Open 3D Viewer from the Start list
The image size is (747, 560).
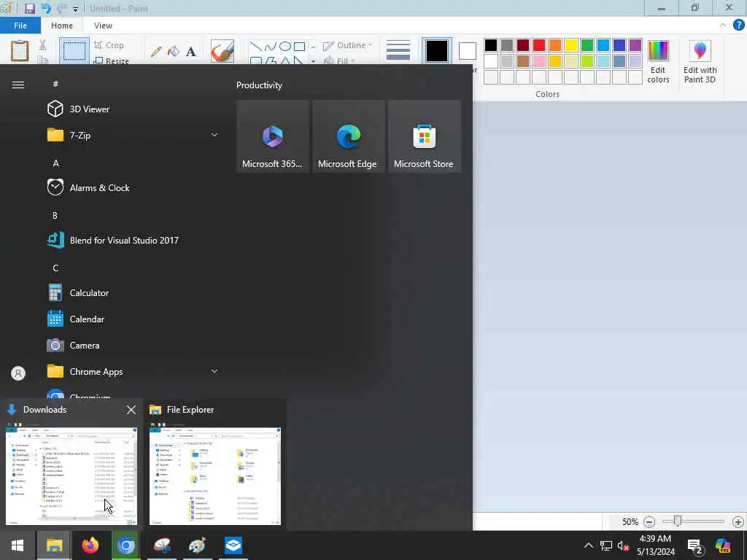(x=133, y=109)
